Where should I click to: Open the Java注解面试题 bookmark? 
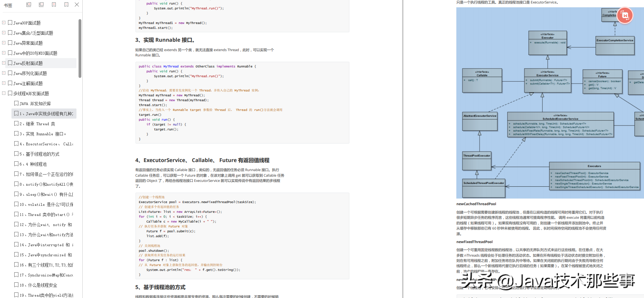pyautogui.click(x=28, y=83)
